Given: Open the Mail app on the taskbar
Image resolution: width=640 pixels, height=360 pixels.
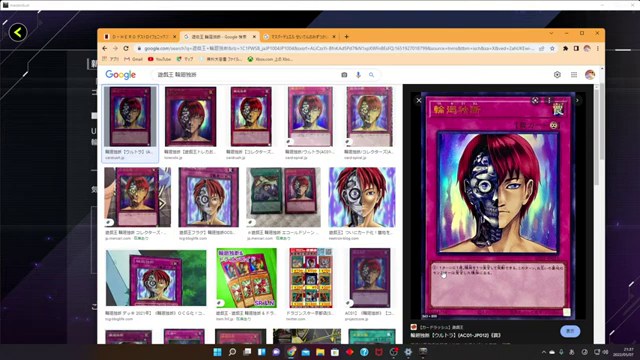Looking at the screenshot, I should tap(305, 352).
